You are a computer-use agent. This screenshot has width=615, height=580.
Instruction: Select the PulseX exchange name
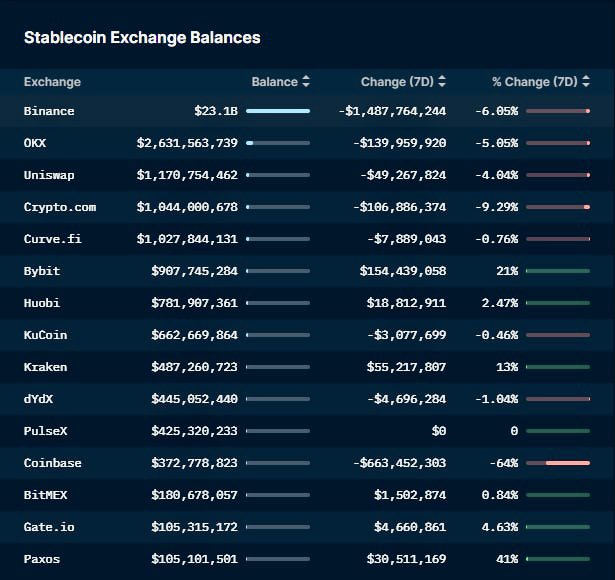pos(45,431)
